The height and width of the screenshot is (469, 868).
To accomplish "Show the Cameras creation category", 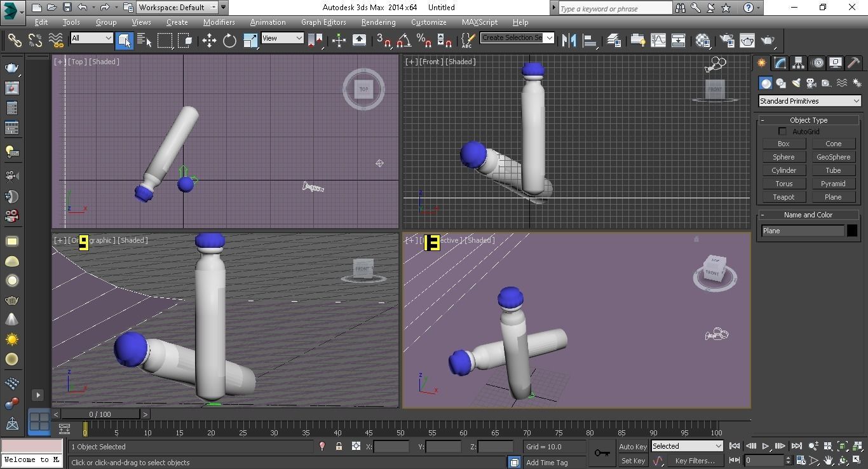I will coord(811,83).
